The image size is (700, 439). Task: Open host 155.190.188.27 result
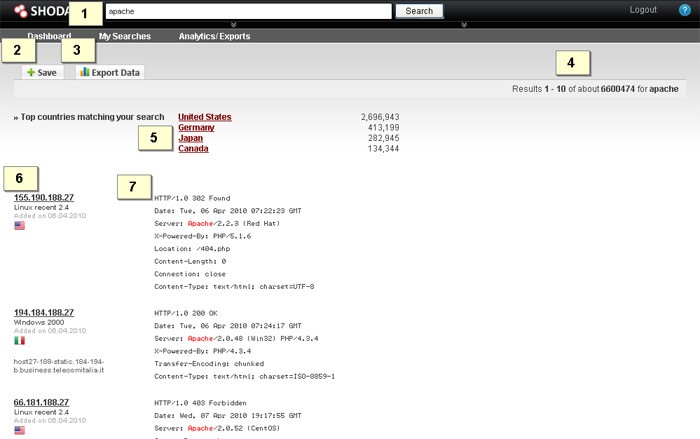tap(44, 197)
